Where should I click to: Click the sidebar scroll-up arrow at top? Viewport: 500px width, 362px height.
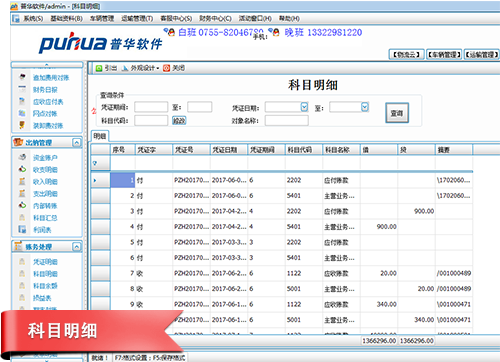pyautogui.click(x=47, y=65)
